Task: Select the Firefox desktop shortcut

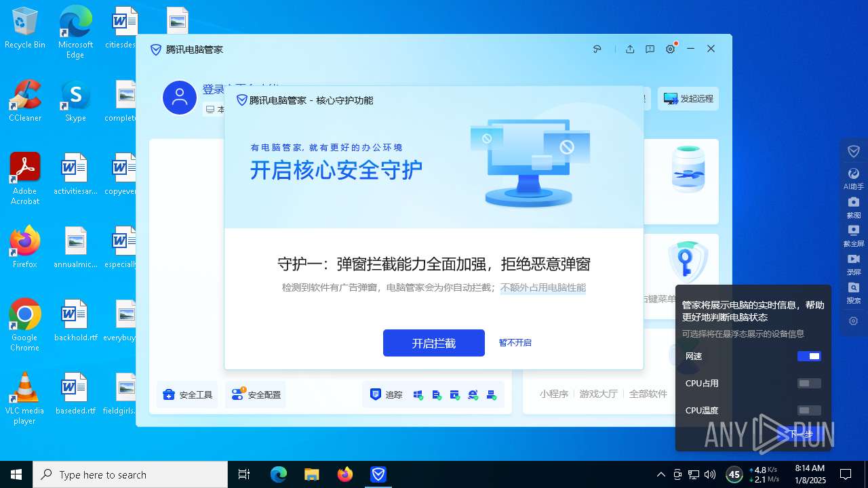Action: pyautogui.click(x=25, y=247)
